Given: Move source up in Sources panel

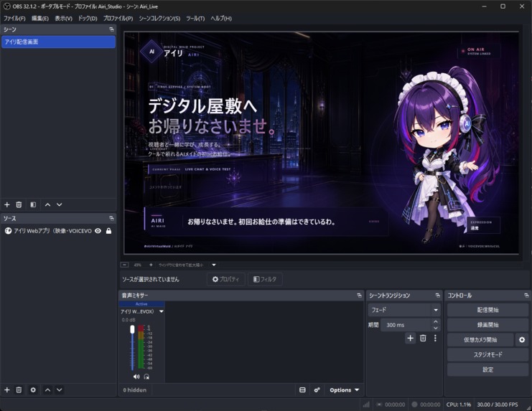Looking at the screenshot, I should point(47,389).
